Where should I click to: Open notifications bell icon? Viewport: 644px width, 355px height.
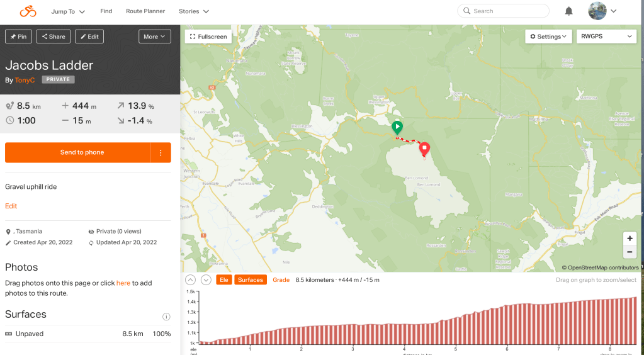point(568,11)
